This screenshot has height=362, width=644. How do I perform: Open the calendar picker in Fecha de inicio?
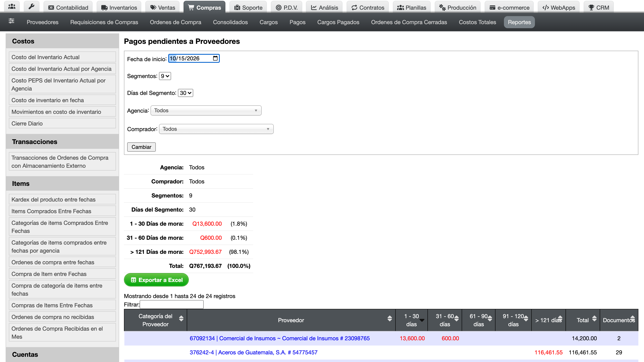(215, 58)
